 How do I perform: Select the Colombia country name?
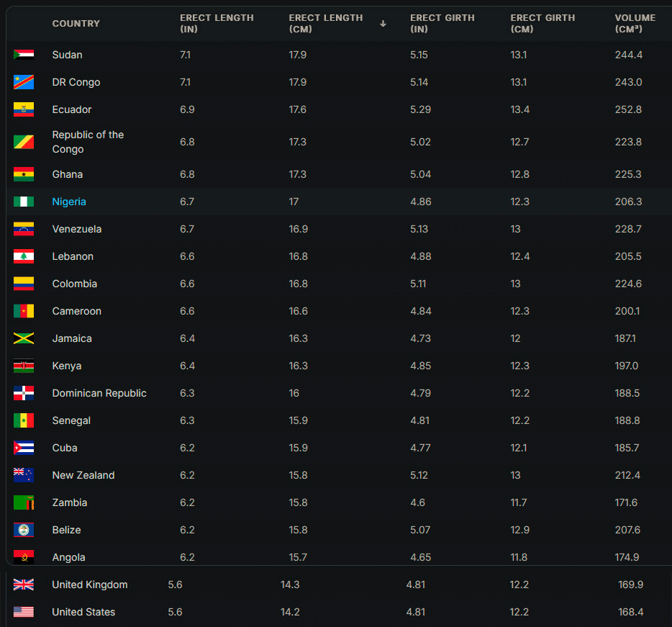pos(75,284)
